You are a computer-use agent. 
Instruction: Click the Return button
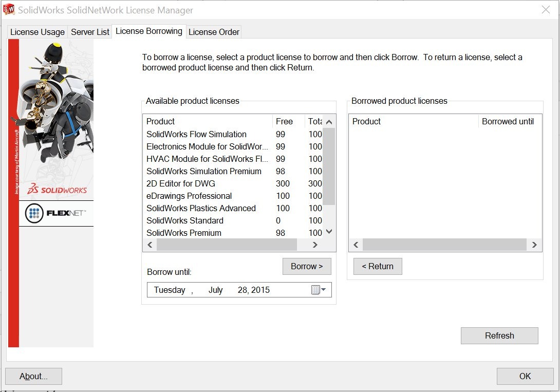378,266
